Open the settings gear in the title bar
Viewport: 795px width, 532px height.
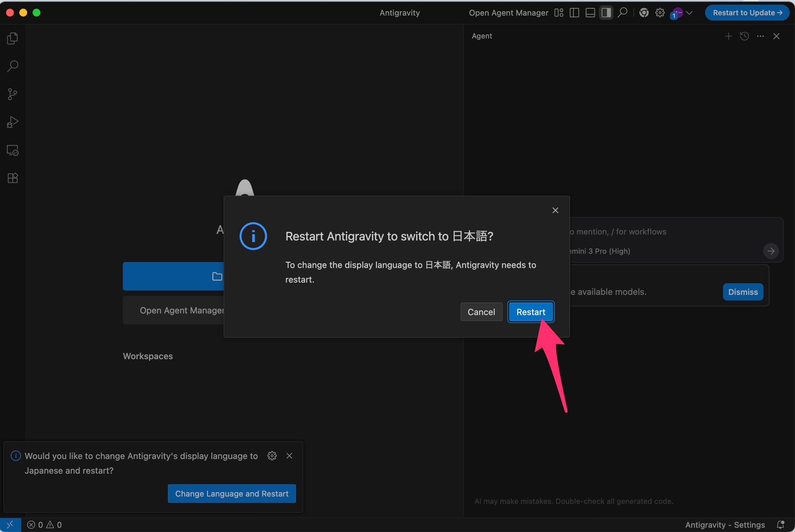[659, 13]
